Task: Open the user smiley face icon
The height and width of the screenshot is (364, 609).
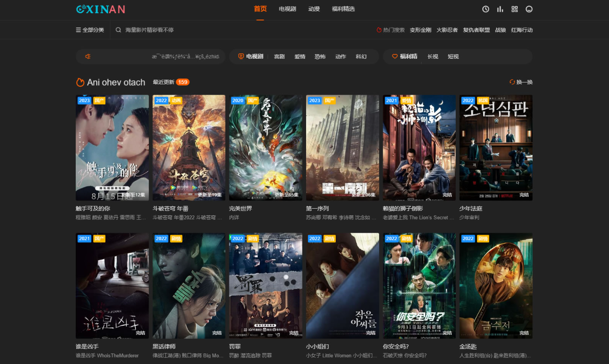Action: pos(529,9)
